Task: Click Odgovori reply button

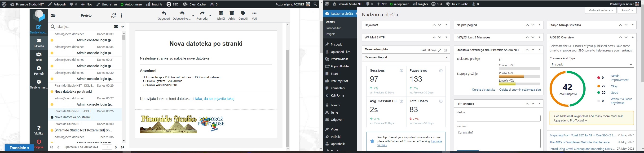Action: click(x=164, y=16)
